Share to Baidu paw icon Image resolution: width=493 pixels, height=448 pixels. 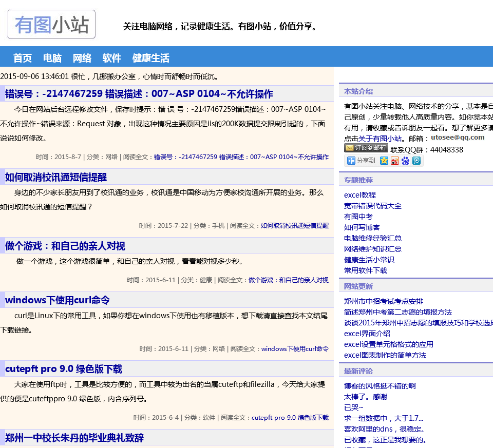tap(405, 161)
